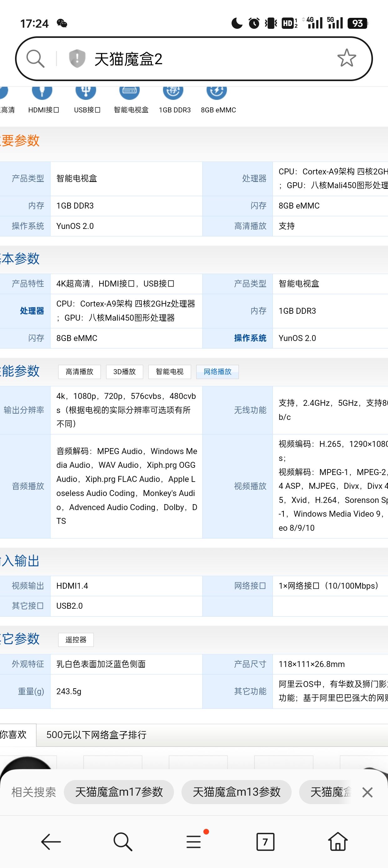The width and height of the screenshot is (388, 868).
Task: Tap the HDMI1.4 video output value
Action: click(72, 586)
